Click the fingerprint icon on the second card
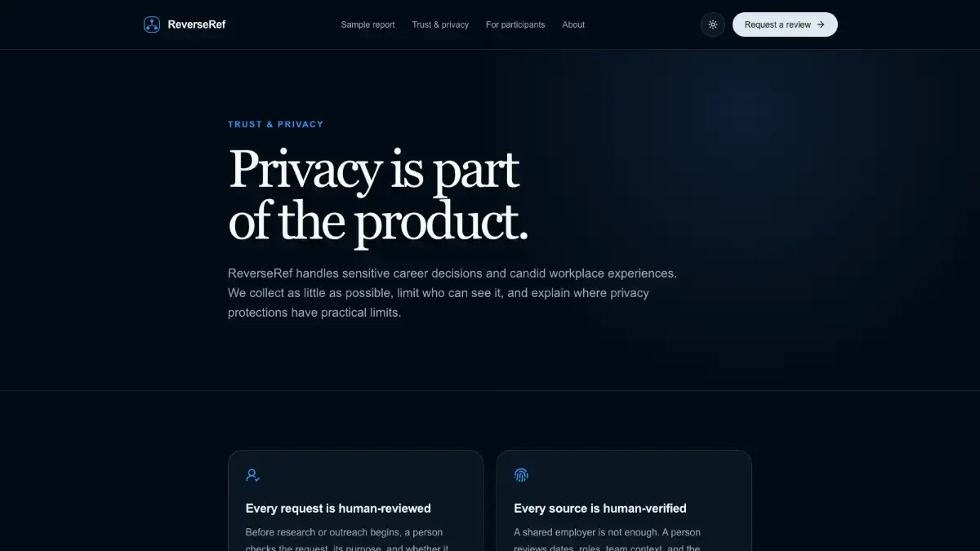This screenshot has width=980, height=551. tap(521, 475)
